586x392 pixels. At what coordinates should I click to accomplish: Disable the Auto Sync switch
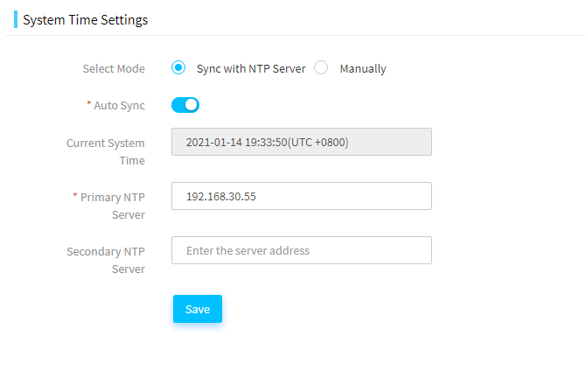tap(185, 105)
